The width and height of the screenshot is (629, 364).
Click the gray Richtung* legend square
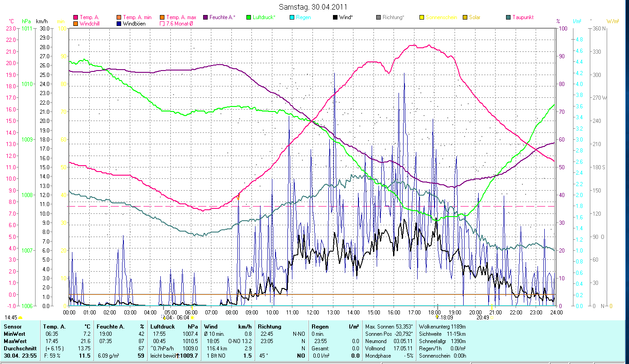pos(378,17)
